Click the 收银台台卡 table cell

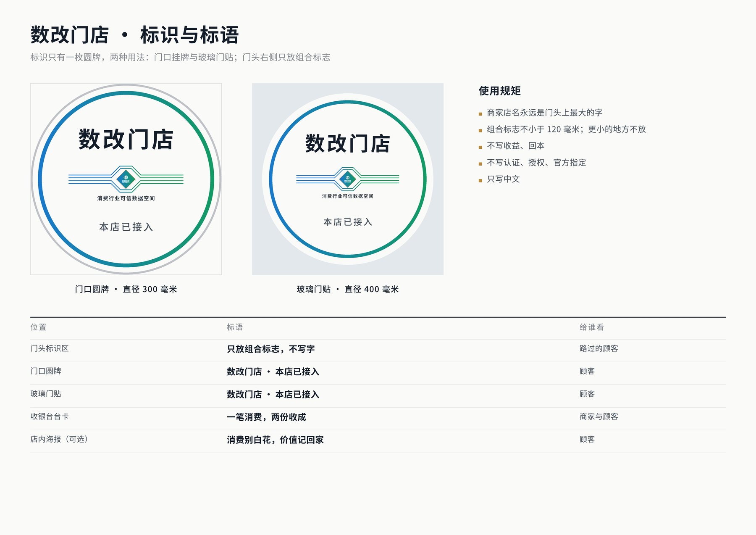pyautogui.click(x=50, y=416)
